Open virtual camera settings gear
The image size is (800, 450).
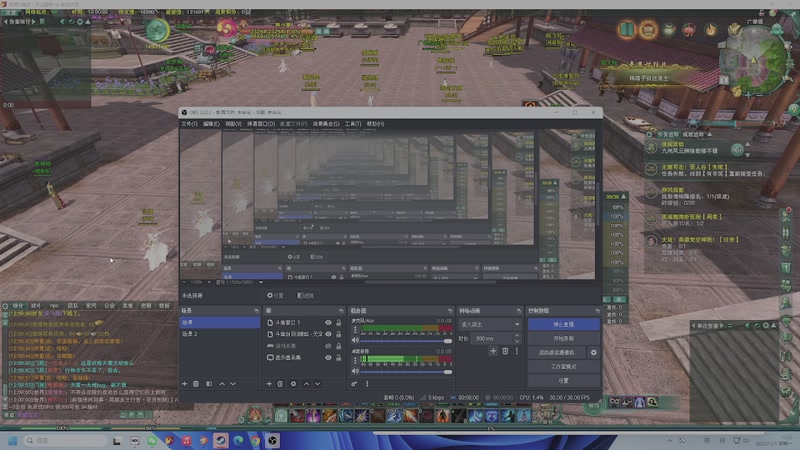click(593, 353)
